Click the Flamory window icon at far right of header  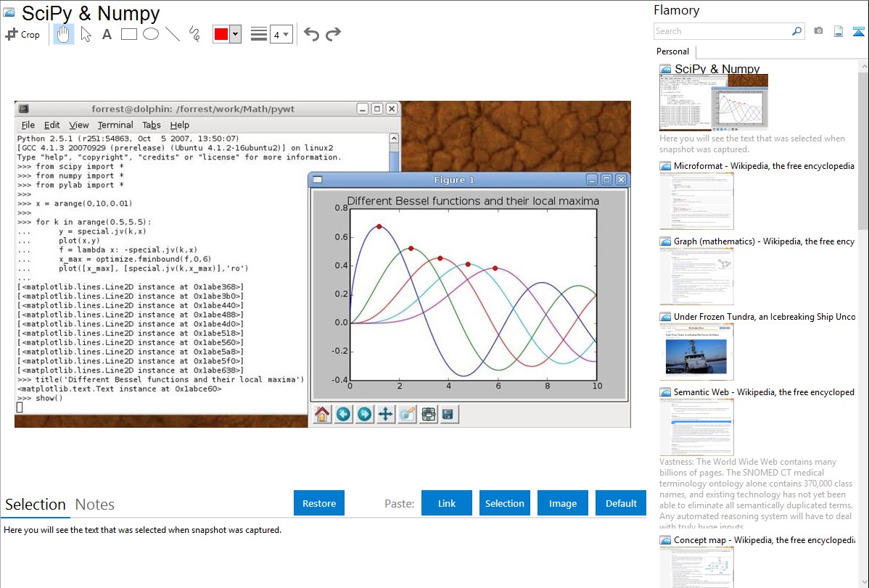pos(858,31)
